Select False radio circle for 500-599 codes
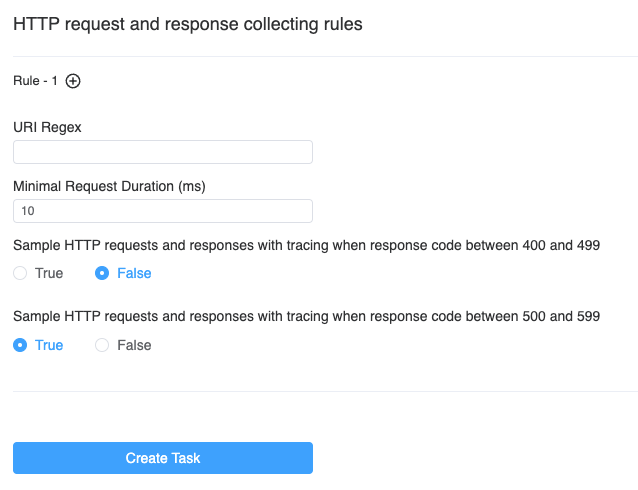Image resolution: width=638 pixels, height=490 pixels. click(x=102, y=345)
